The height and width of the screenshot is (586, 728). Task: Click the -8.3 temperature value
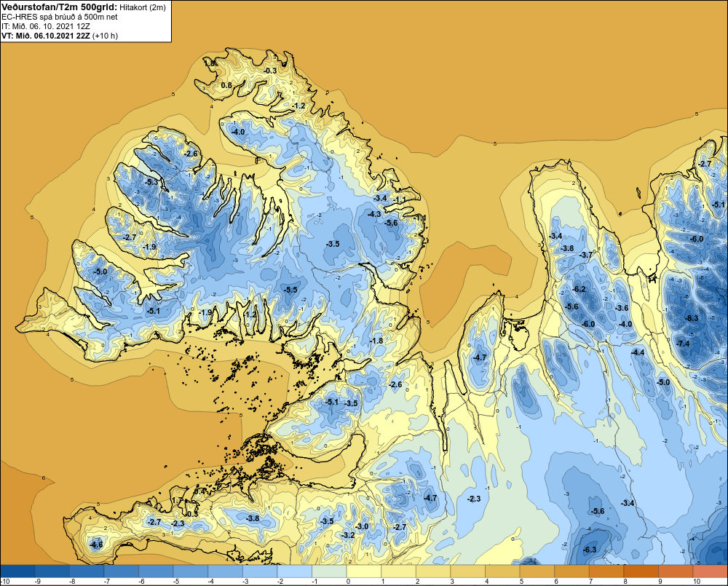[x=692, y=318]
